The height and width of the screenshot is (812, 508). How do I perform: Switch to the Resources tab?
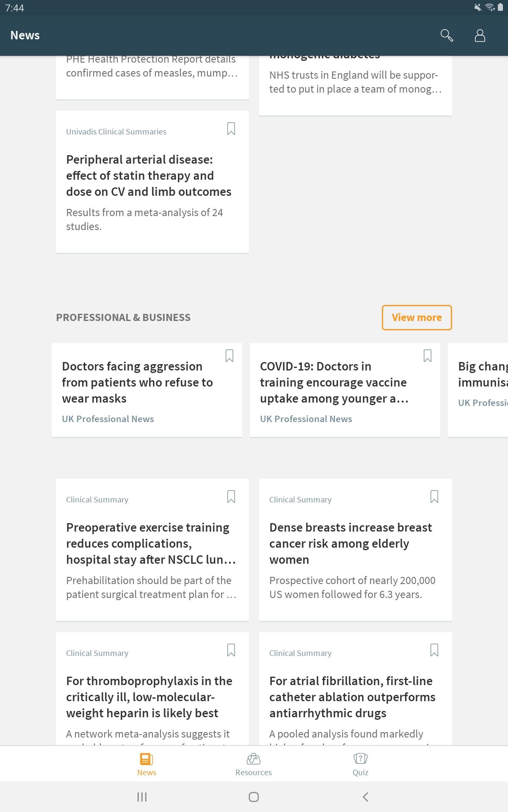coord(254,764)
